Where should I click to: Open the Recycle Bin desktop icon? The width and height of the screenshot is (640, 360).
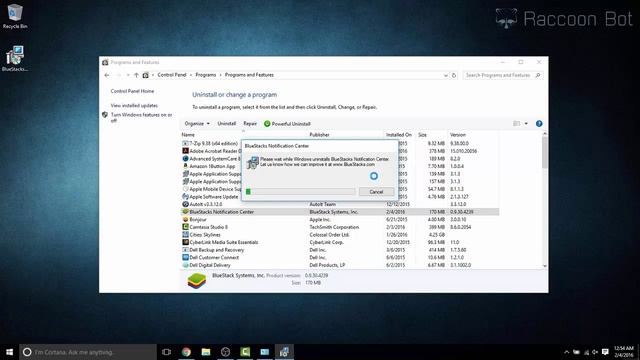pos(15,16)
